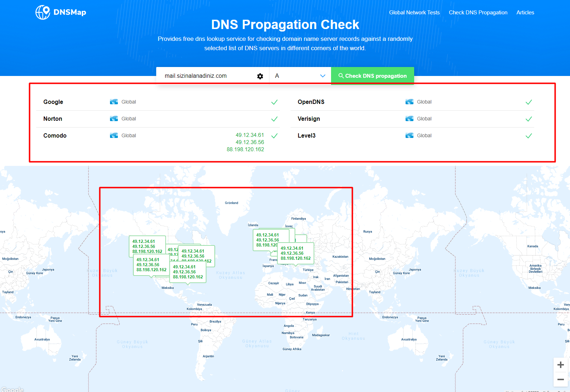
Task: Zoom out of the map with minus
Action: click(561, 379)
